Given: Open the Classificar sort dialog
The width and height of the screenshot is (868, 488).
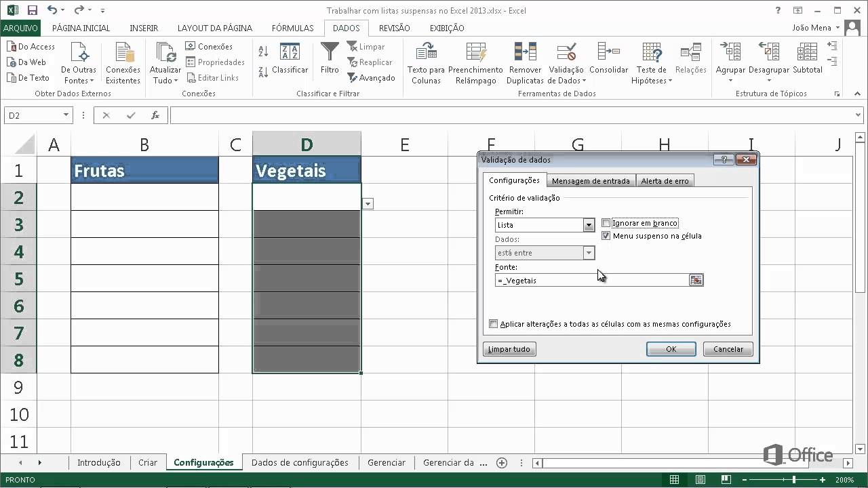Looking at the screenshot, I should pyautogui.click(x=290, y=59).
